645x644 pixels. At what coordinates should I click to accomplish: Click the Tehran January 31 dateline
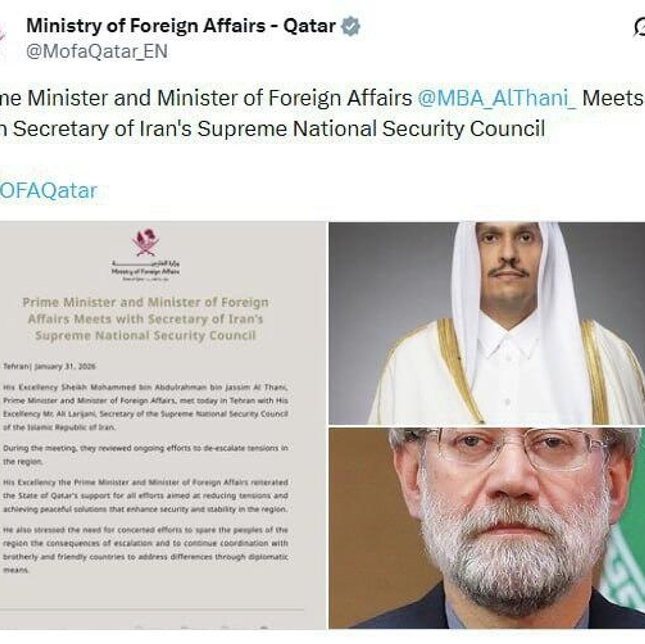tap(49, 366)
